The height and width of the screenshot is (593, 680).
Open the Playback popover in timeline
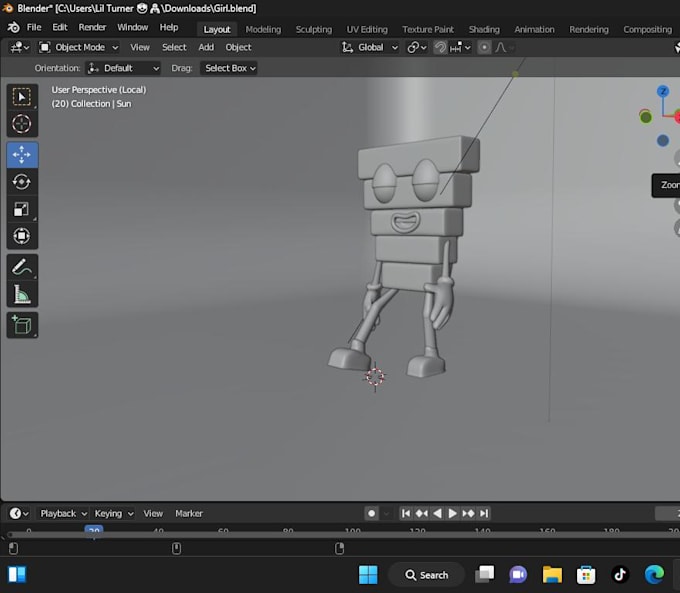(63, 514)
